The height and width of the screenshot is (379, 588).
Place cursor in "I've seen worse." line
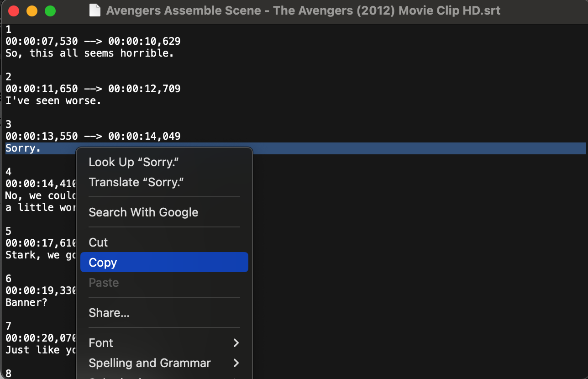53,100
